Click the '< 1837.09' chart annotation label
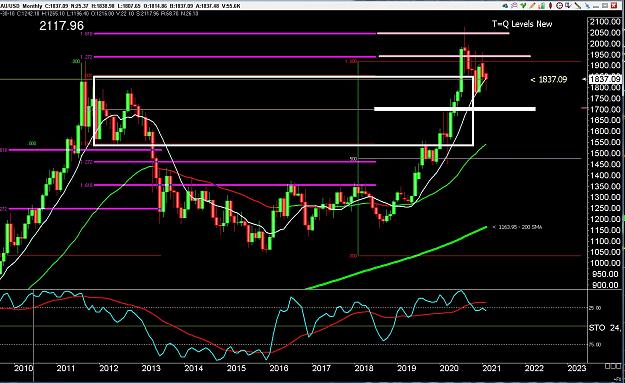This screenshot has height=383, width=625. point(548,80)
